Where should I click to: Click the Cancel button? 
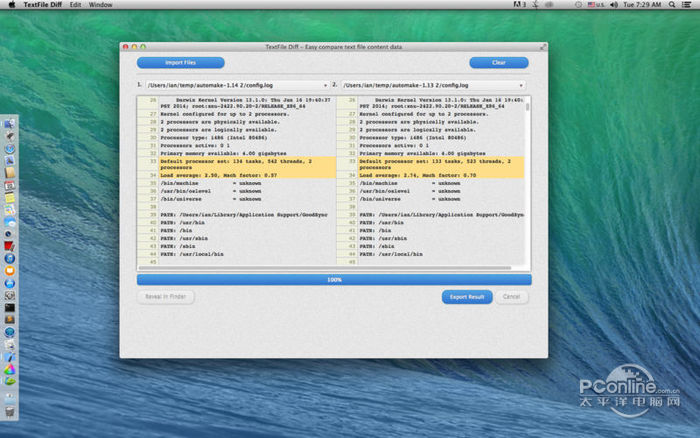tap(511, 297)
